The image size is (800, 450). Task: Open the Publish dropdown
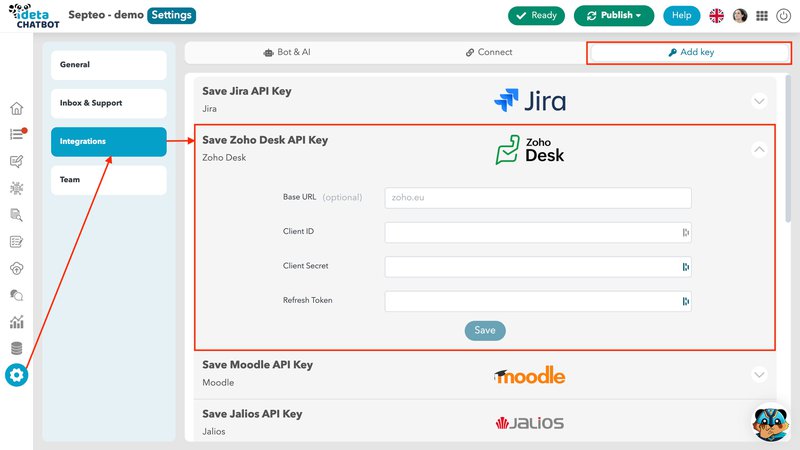pos(614,16)
